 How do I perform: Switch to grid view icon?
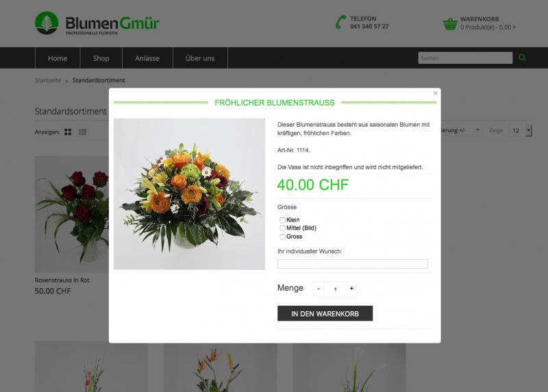tap(68, 132)
